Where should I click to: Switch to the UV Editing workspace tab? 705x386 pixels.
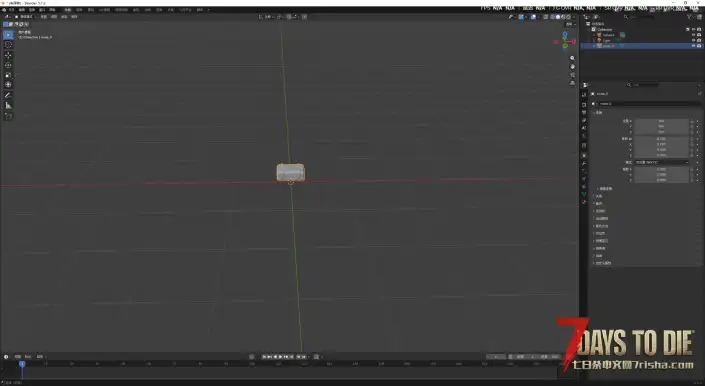[x=104, y=9]
